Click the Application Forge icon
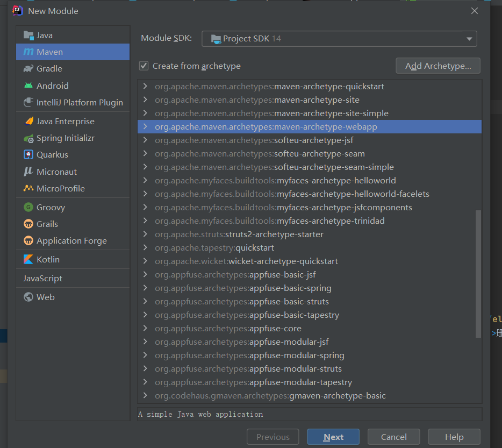This screenshot has width=502, height=448. pos(28,240)
